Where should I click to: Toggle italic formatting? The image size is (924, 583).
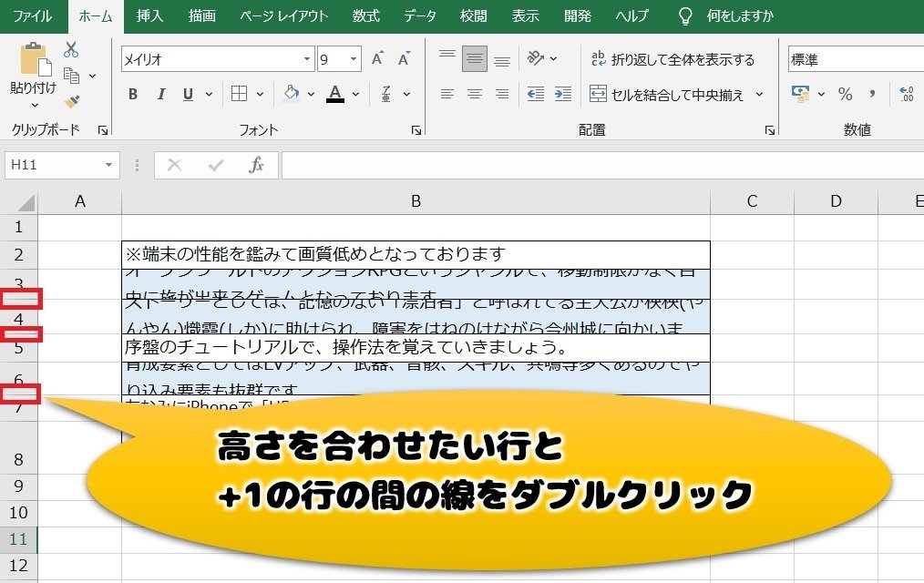point(161,94)
